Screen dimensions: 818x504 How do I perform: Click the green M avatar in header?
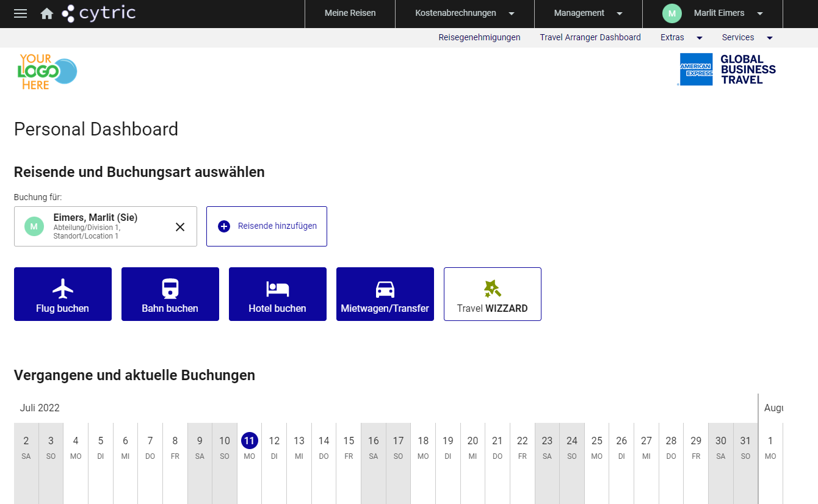click(x=671, y=13)
